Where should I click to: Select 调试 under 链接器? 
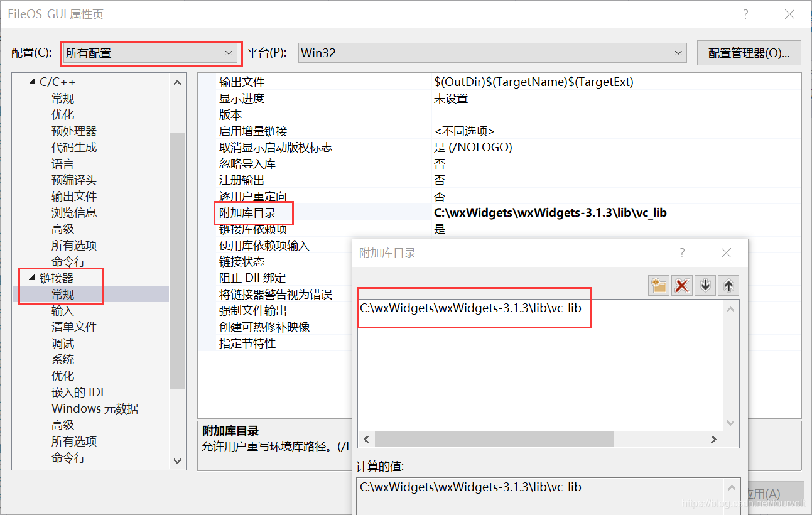pos(63,344)
